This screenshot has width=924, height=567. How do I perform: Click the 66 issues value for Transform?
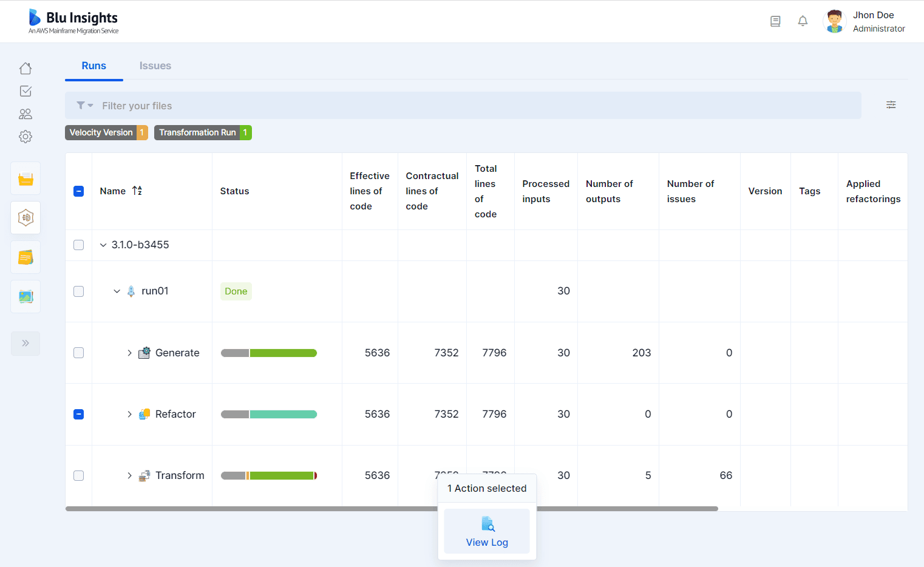(x=726, y=475)
